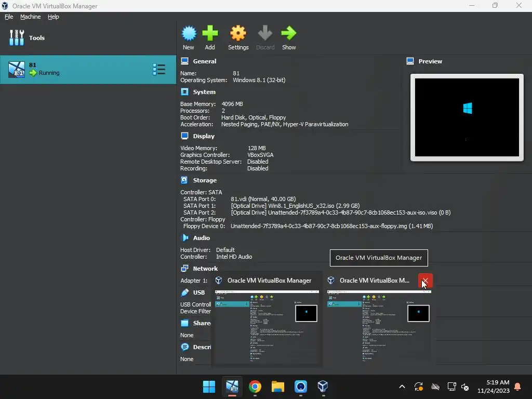
Task: Open the 81 machine hamburger menu icon
Action: click(x=159, y=69)
